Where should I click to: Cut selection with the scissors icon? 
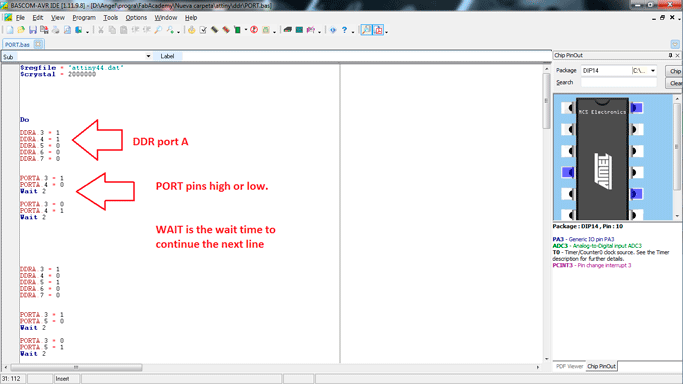coord(101,30)
